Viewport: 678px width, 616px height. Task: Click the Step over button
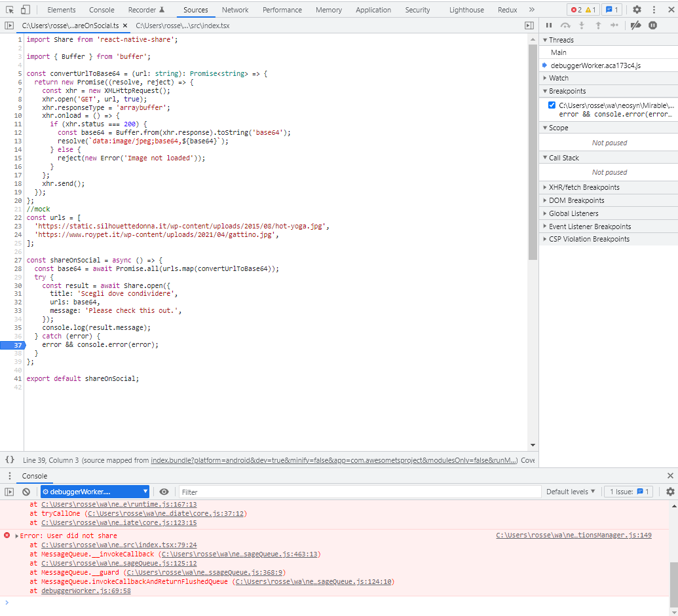pyautogui.click(x=565, y=26)
